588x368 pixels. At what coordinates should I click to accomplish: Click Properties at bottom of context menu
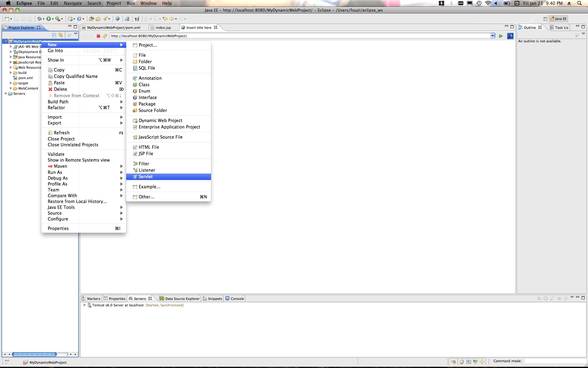coord(84,228)
